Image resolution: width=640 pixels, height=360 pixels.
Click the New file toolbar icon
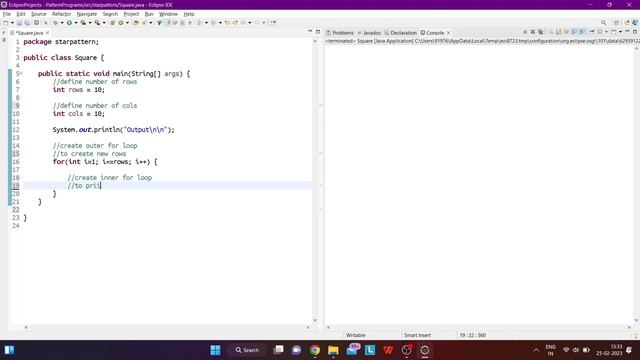tap(6, 23)
